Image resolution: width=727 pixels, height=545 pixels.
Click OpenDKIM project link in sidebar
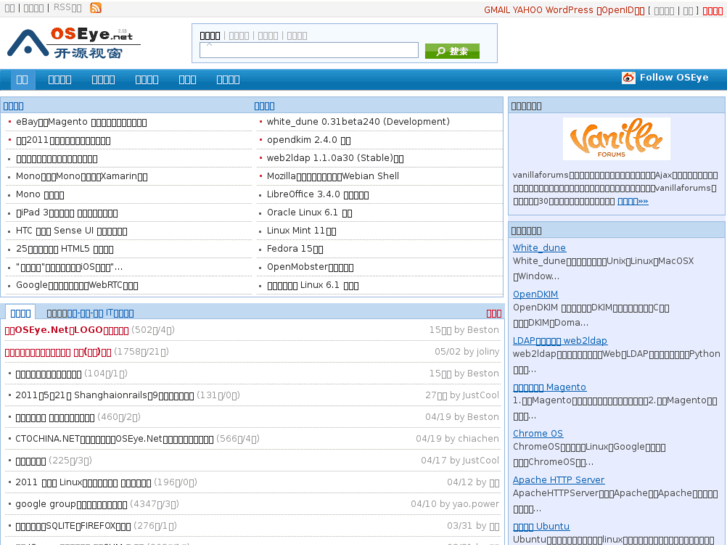click(536, 295)
